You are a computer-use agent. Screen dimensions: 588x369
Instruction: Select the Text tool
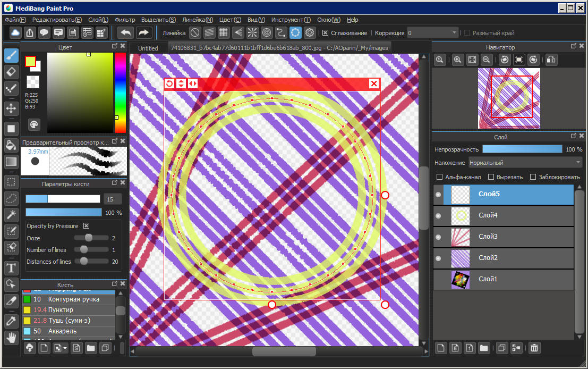click(11, 268)
